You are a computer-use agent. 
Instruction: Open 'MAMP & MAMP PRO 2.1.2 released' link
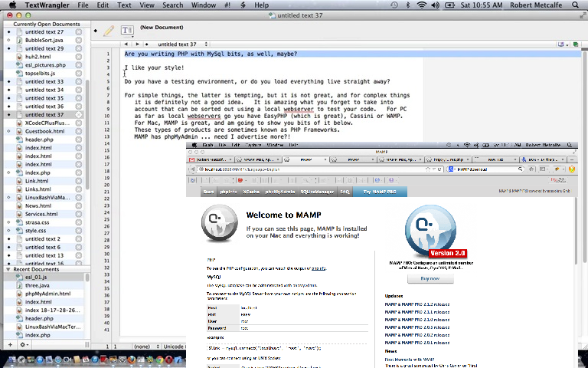pyautogui.click(x=417, y=304)
